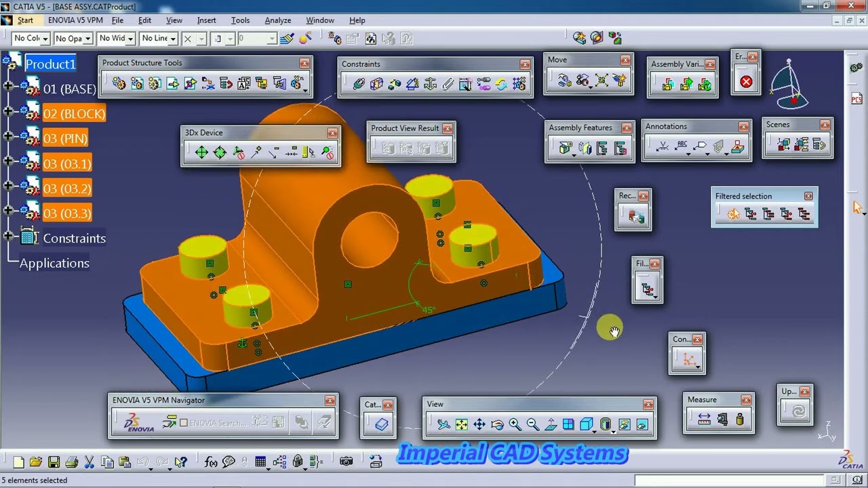
Task: Select the Coincidence Constraint tool
Action: (x=359, y=84)
